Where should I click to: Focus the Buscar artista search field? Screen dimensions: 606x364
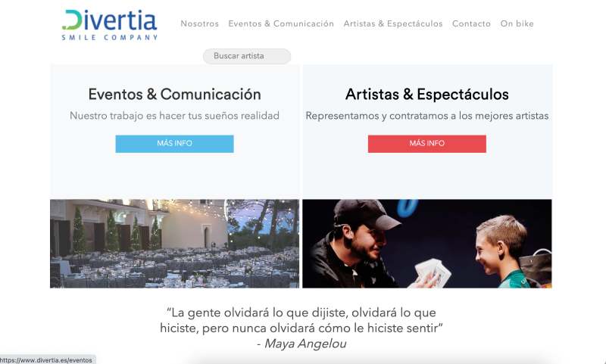pyautogui.click(x=247, y=56)
